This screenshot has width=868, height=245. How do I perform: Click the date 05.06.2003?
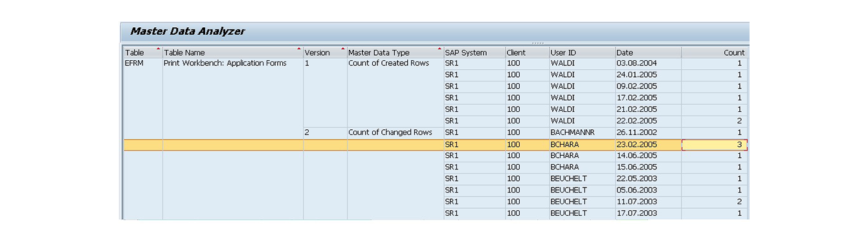[x=648, y=191]
